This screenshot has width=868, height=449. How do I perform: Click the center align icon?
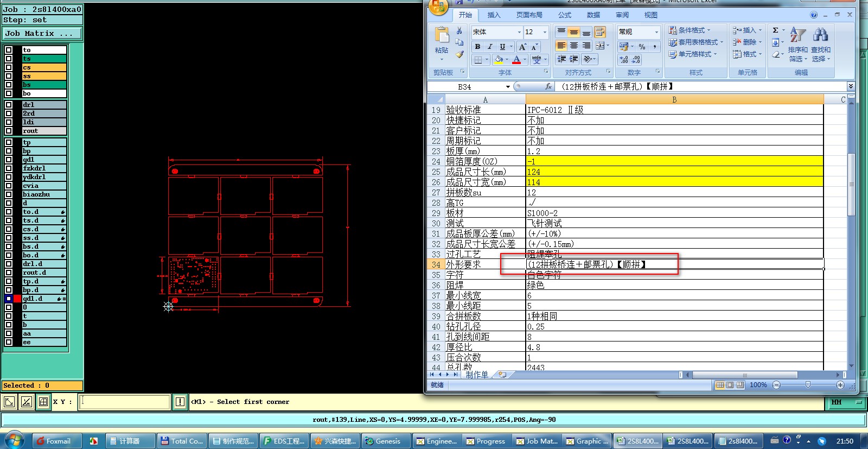(573, 46)
